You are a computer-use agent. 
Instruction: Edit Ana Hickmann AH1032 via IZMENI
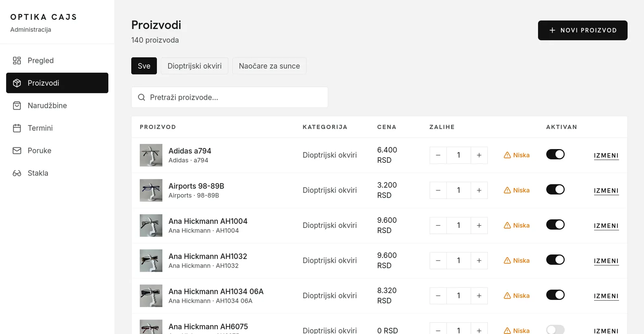point(606,261)
